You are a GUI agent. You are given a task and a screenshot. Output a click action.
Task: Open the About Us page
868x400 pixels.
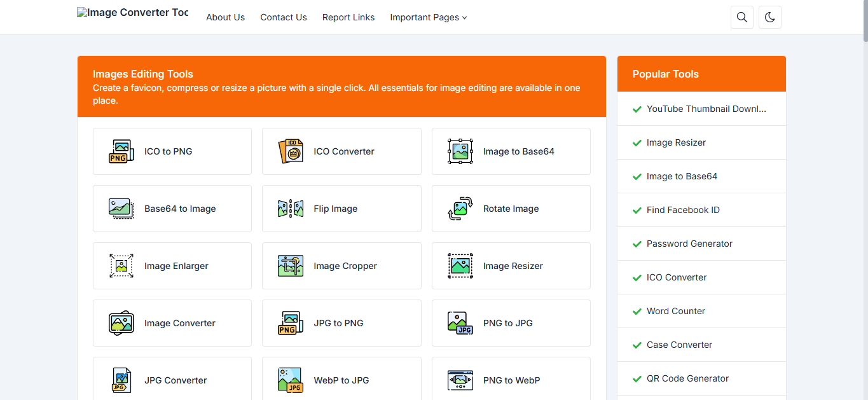coord(225,17)
